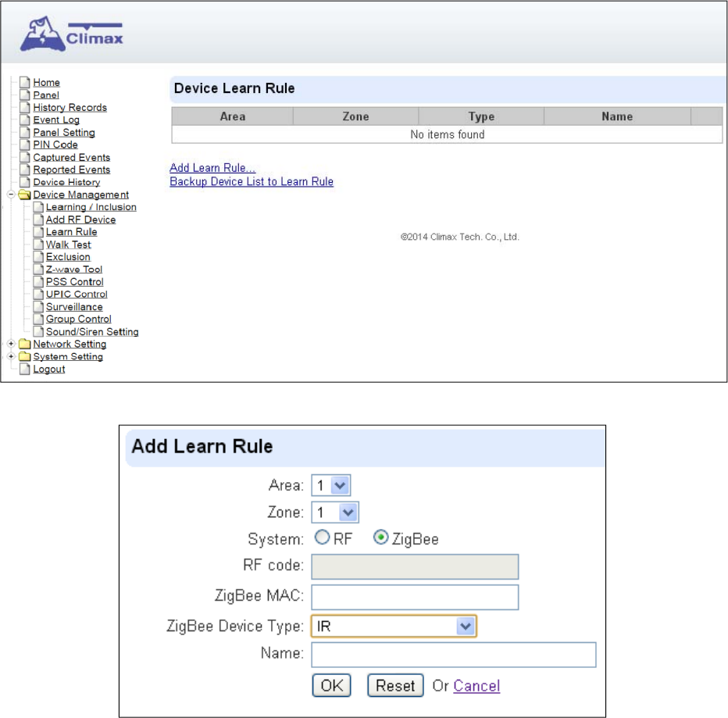Click the folder icon for Network Setting
This screenshot has height=718, width=728.
coord(25,344)
